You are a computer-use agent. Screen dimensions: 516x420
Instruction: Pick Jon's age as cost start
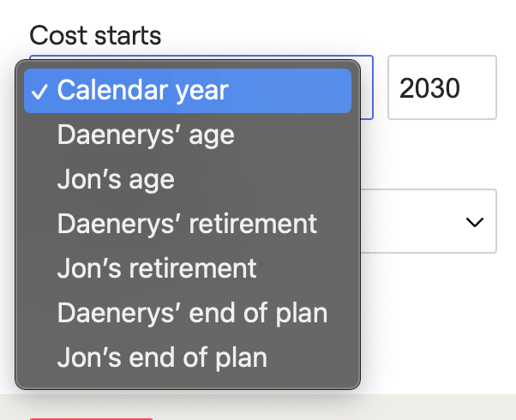pyautogui.click(x=116, y=179)
